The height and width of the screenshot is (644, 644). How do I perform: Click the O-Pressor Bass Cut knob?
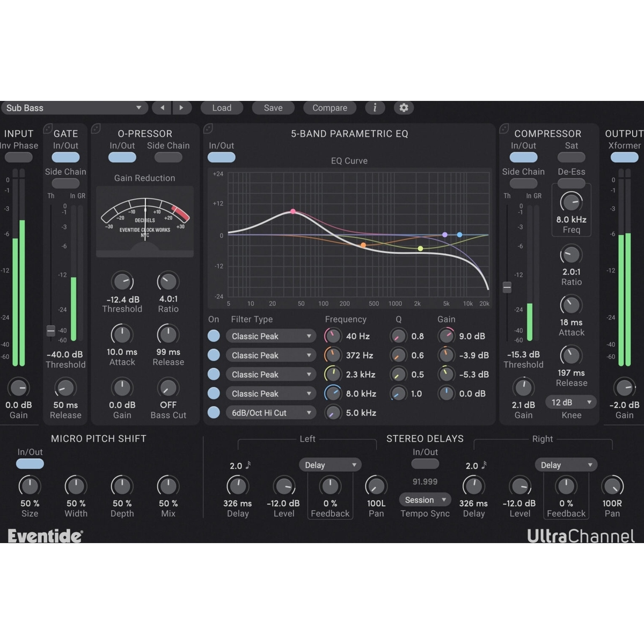168,387
